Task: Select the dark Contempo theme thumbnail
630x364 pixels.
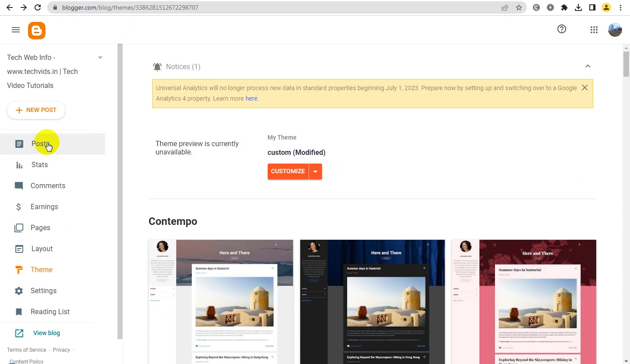Action: (372, 302)
